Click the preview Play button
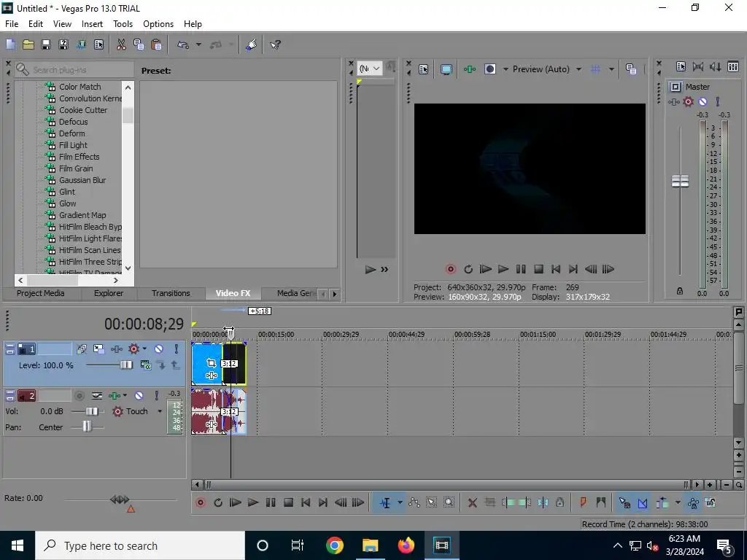Viewport: 747px width, 560px height. [x=503, y=269]
